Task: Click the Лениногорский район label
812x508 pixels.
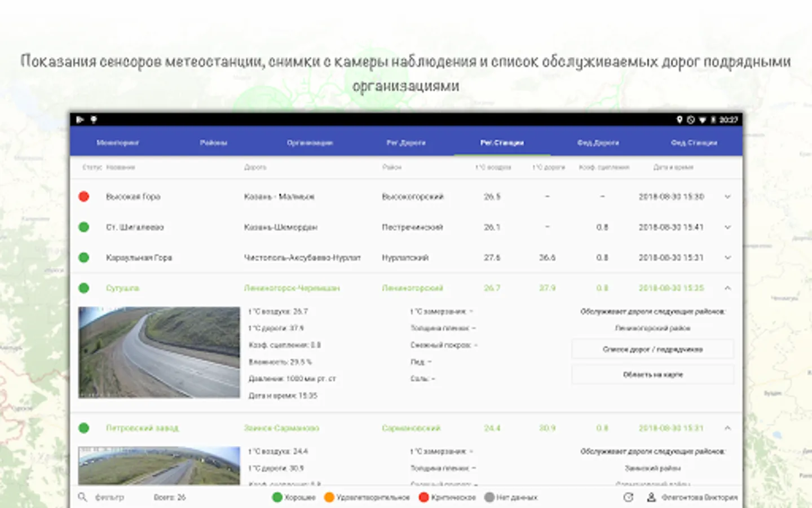Action: tap(652, 328)
